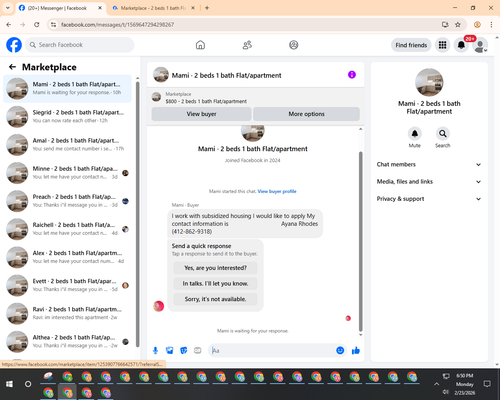Open the Amal conversation

tap(68, 145)
